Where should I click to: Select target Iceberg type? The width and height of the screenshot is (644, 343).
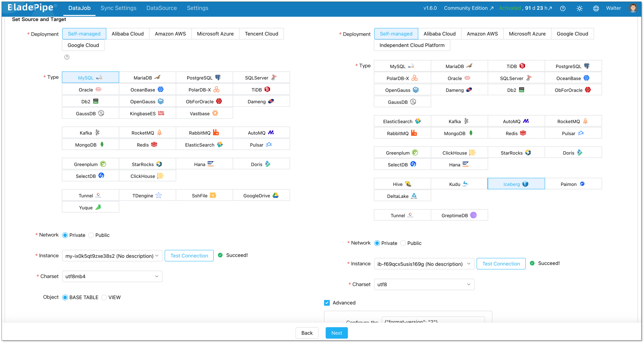516,184
